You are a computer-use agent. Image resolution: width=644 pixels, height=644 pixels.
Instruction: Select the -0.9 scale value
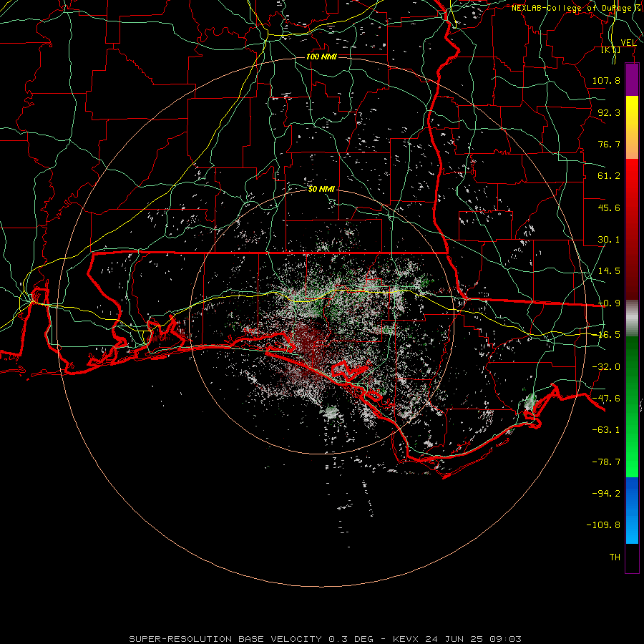[x=609, y=303]
